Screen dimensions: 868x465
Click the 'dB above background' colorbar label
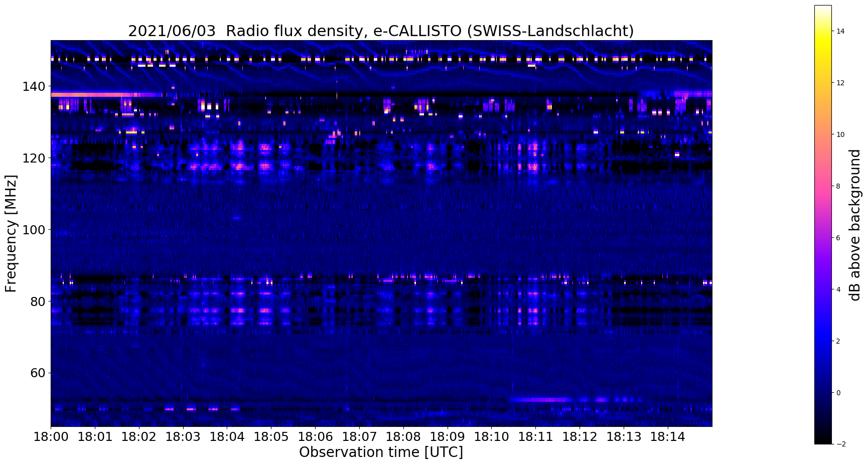click(855, 225)
